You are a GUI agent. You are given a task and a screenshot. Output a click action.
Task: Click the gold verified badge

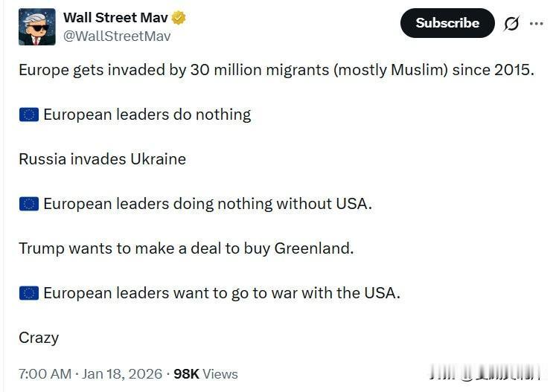click(179, 18)
